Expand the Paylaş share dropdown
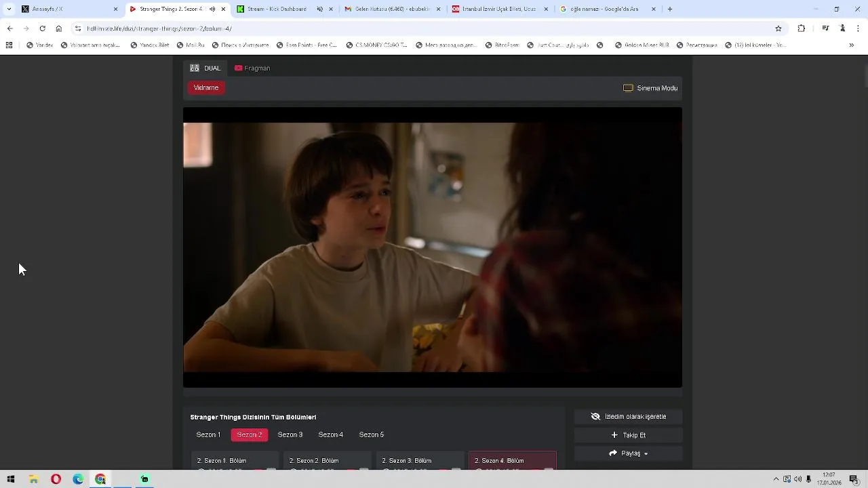The image size is (868, 488). tap(628, 453)
